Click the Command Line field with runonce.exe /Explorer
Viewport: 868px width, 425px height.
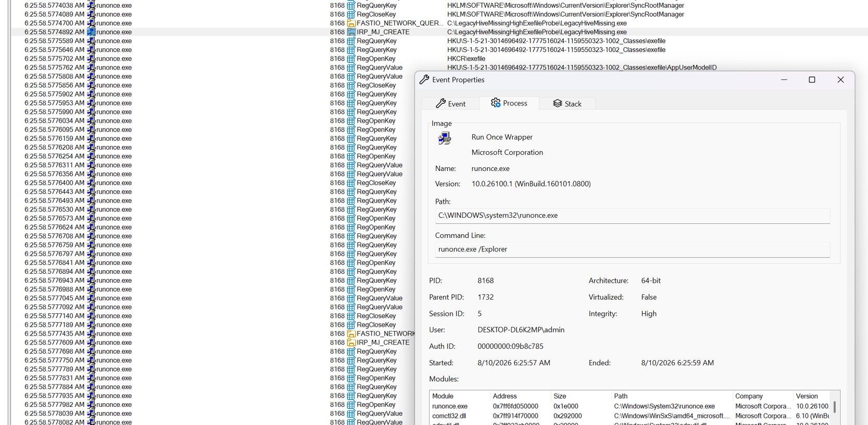(x=632, y=249)
